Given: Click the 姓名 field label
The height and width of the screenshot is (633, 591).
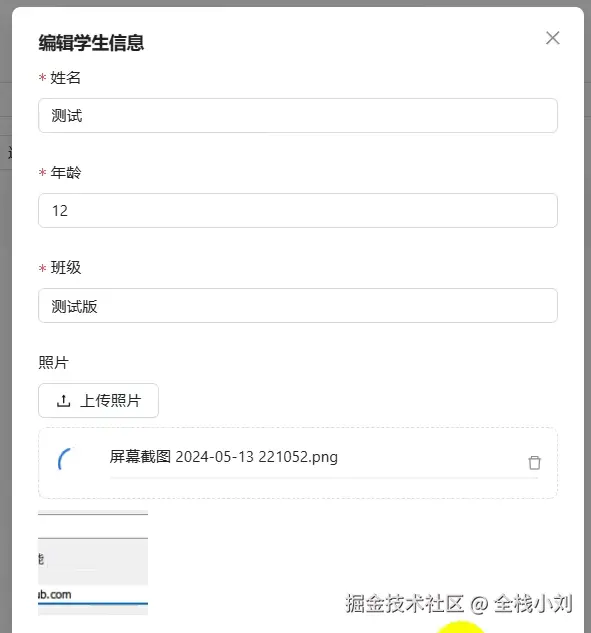Looking at the screenshot, I should point(65,78).
